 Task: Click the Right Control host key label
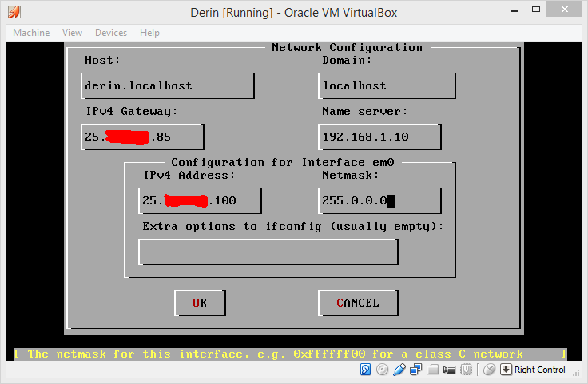pos(539,370)
